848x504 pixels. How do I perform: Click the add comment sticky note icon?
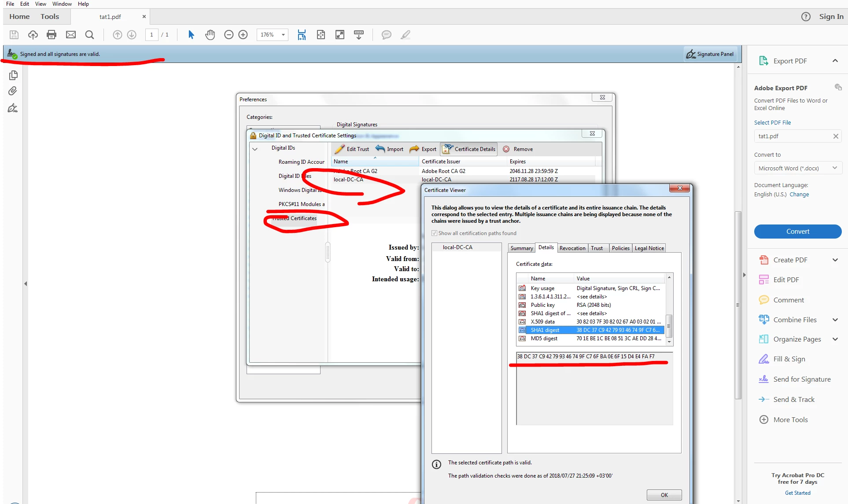click(386, 35)
